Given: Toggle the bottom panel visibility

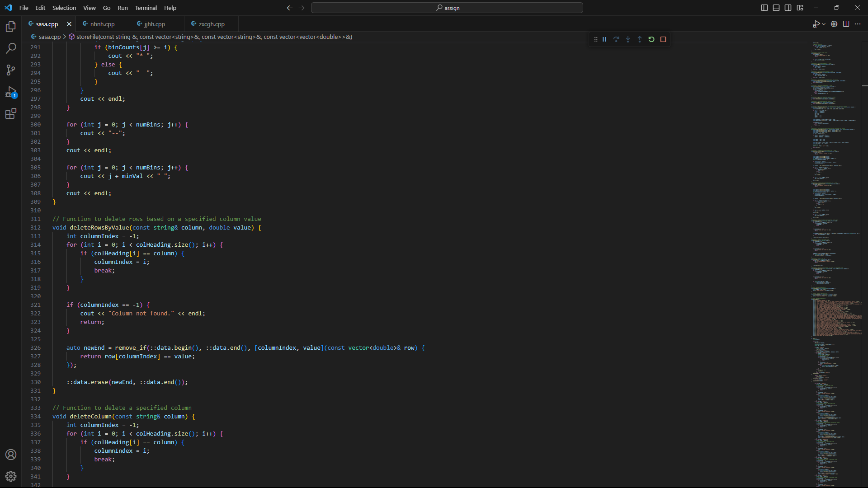Looking at the screenshot, I should pos(776,8).
